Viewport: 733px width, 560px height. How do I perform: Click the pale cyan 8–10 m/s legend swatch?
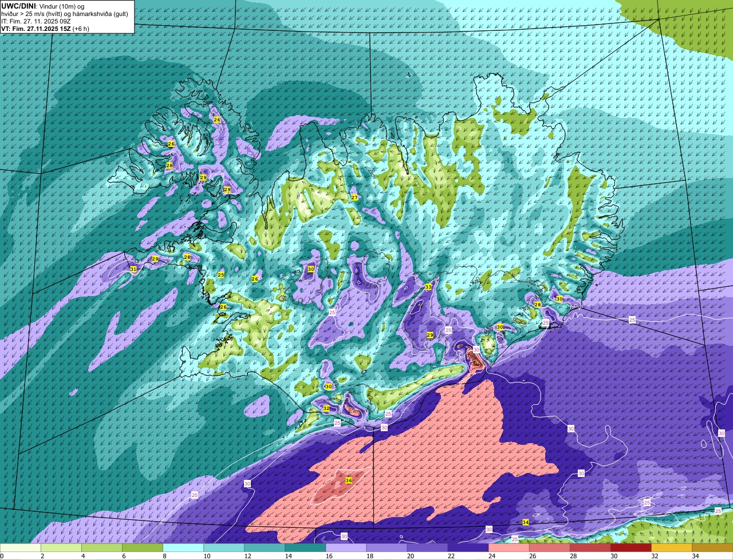[x=184, y=548]
